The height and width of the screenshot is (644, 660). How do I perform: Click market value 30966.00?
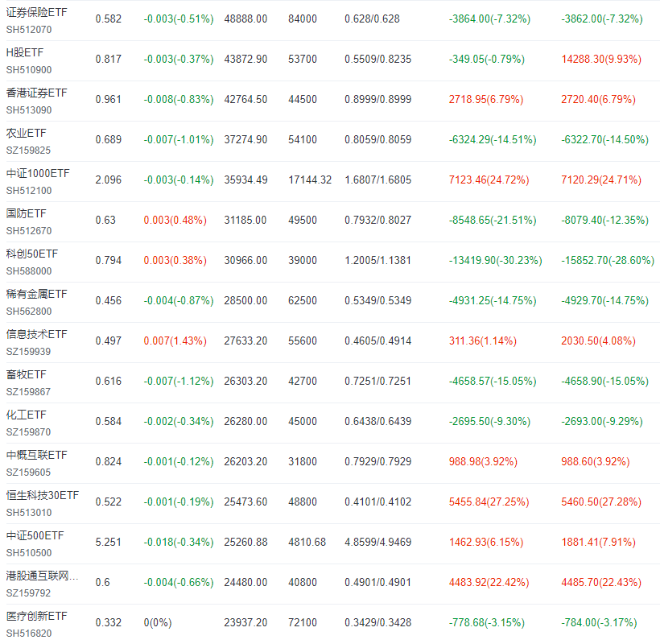(x=245, y=261)
